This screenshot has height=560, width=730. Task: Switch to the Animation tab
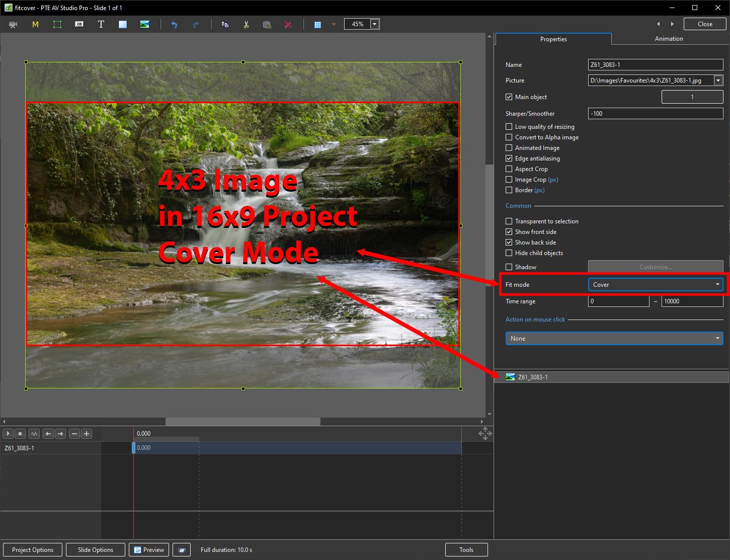(669, 39)
